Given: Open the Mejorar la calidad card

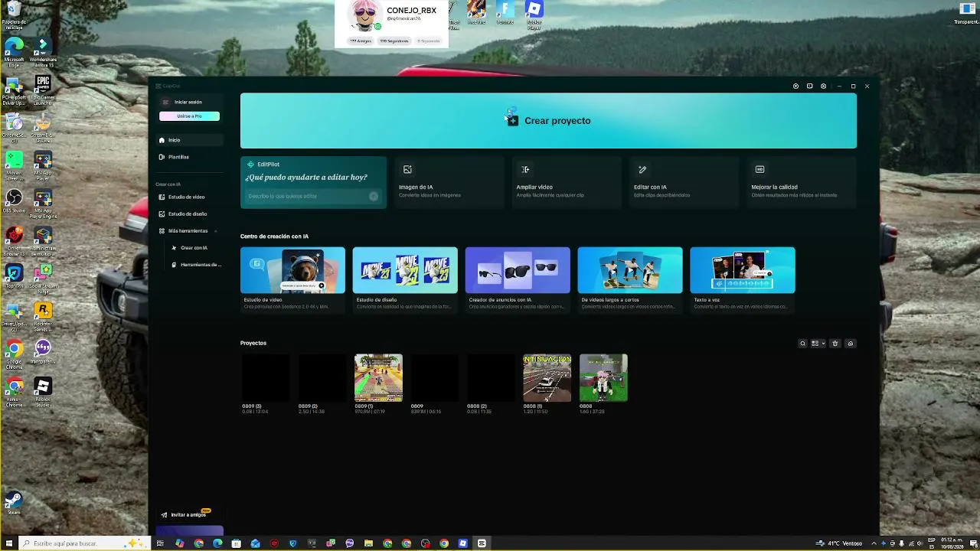Looking at the screenshot, I should pos(802,182).
